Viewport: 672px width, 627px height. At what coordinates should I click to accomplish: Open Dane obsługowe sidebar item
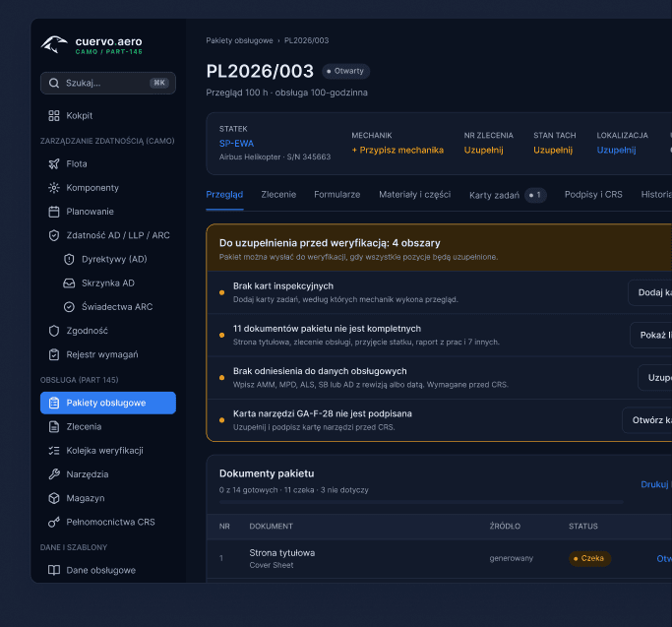[108, 570]
